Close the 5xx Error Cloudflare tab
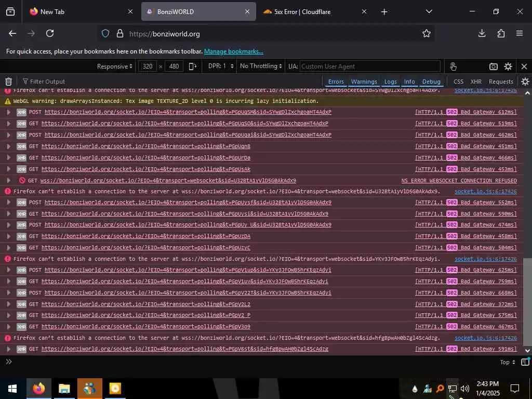The width and height of the screenshot is (532, 399). pyautogui.click(x=364, y=11)
